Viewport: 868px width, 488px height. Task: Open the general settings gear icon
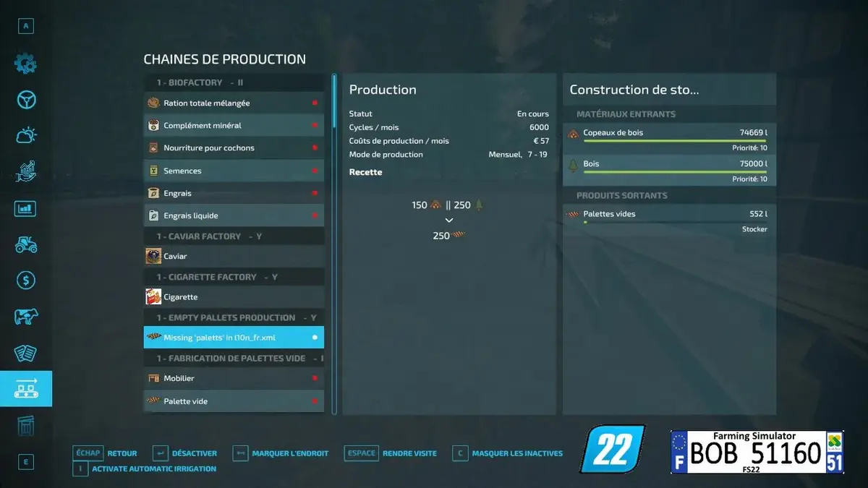coord(26,63)
